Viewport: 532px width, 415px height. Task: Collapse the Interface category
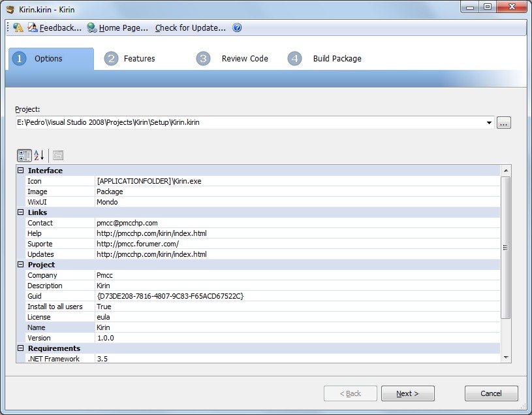click(x=21, y=170)
